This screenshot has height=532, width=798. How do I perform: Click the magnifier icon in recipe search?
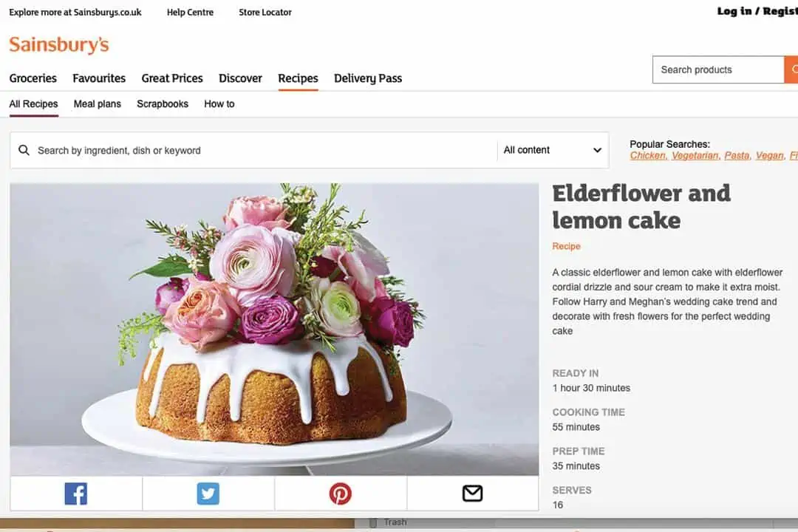(24, 150)
